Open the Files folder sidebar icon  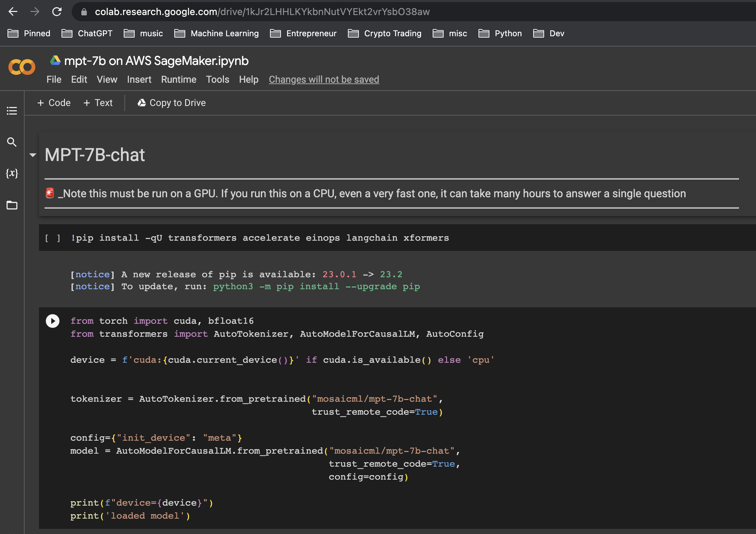pos(12,205)
